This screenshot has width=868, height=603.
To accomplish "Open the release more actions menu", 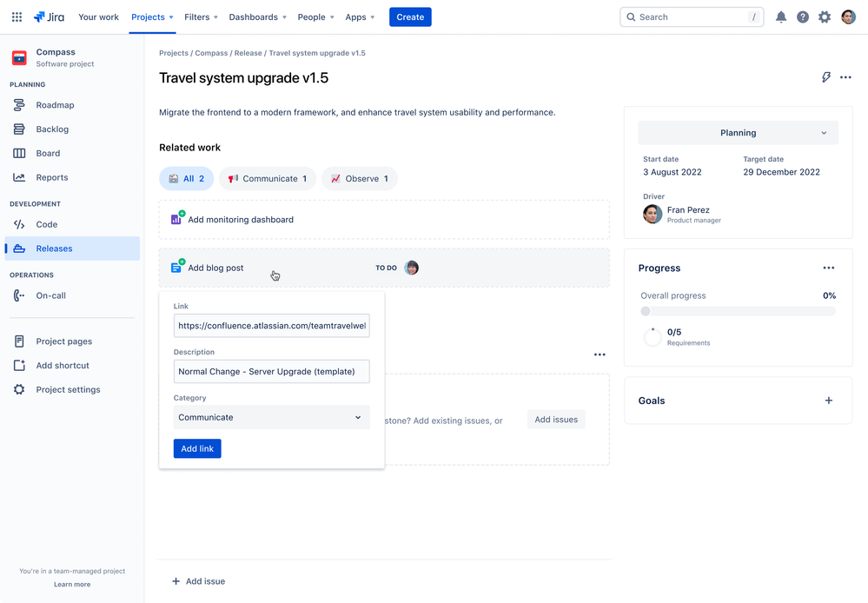I will coord(845,77).
